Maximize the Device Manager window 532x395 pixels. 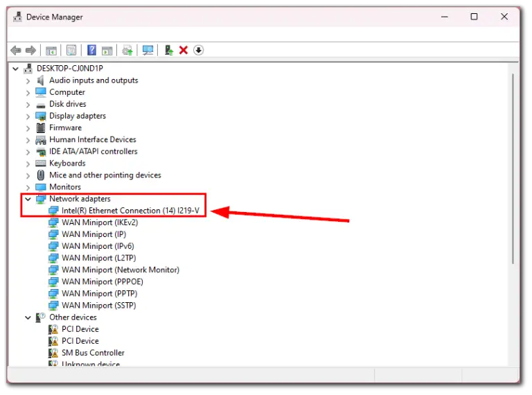[474, 17]
